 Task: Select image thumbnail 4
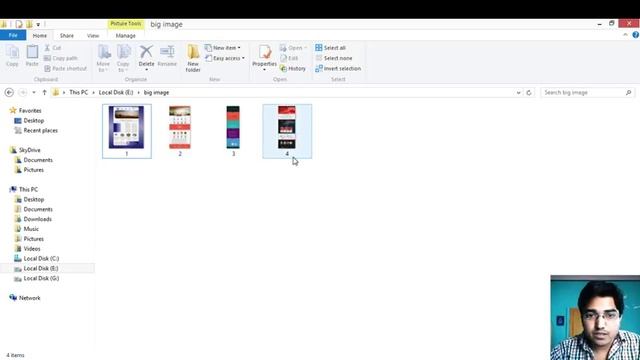[287, 131]
